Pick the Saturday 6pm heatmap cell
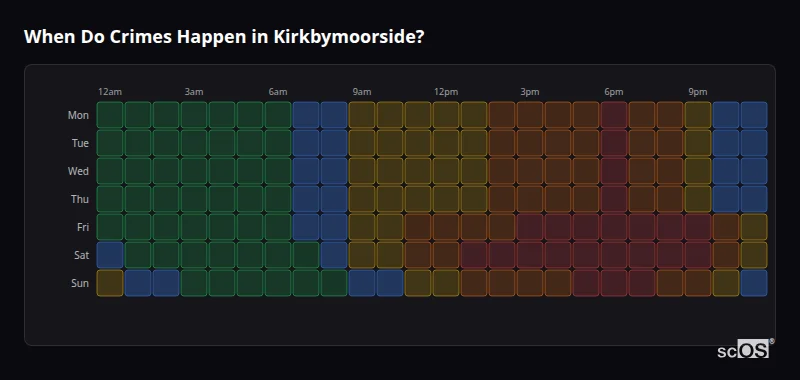Image resolution: width=800 pixels, height=380 pixels. [x=614, y=255]
